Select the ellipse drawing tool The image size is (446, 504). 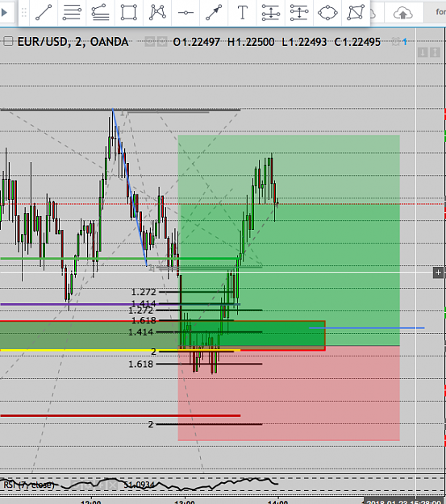[x=327, y=13]
